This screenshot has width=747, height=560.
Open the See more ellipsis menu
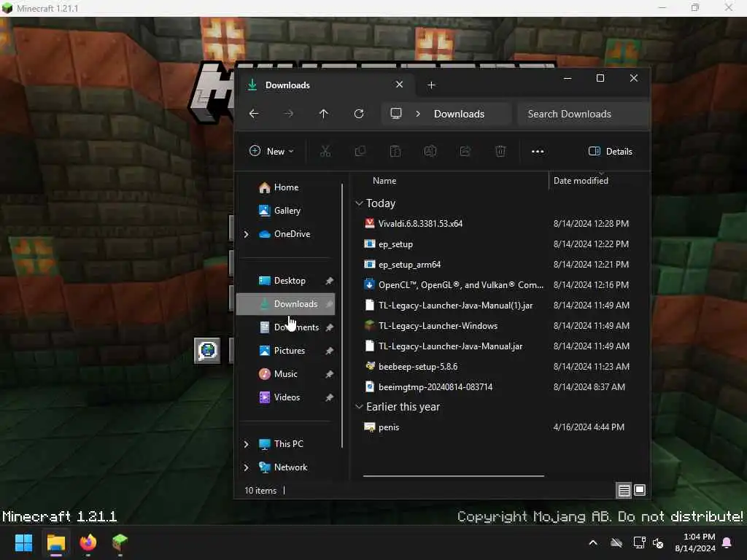pyautogui.click(x=538, y=152)
